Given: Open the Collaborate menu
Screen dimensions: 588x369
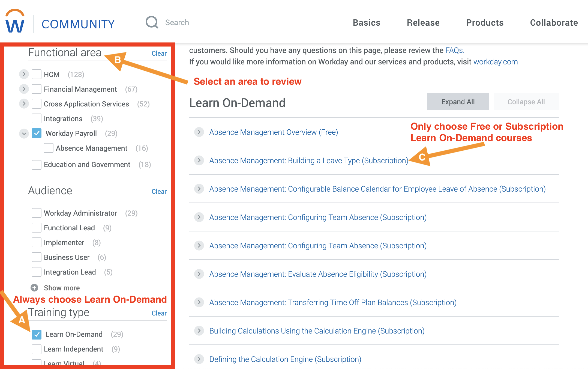Looking at the screenshot, I should pos(554,22).
